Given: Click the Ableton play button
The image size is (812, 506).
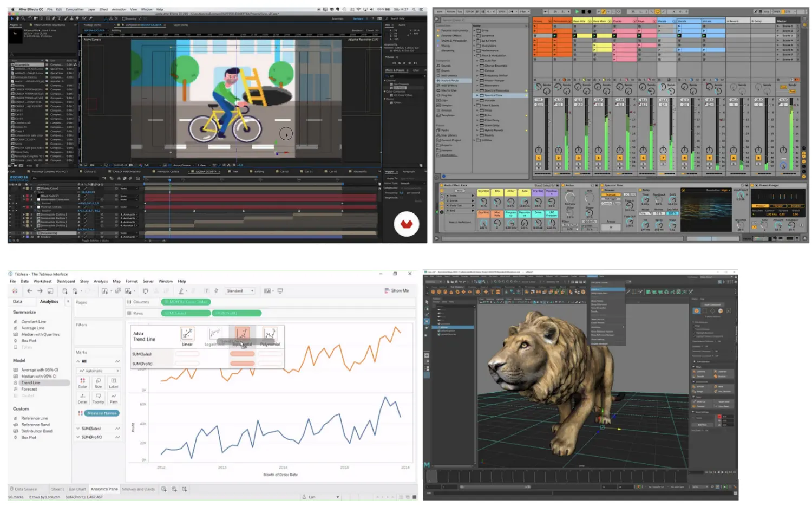Looking at the screenshot, I should (577, 11).
